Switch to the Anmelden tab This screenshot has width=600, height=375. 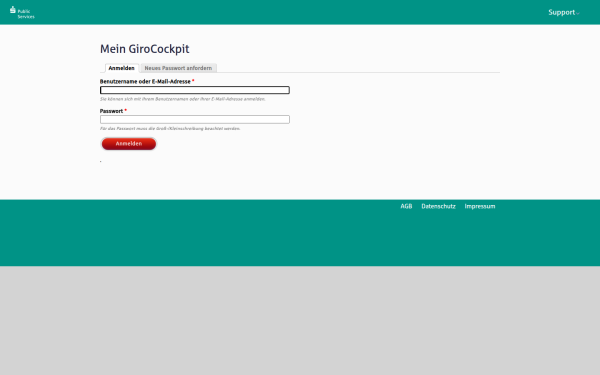click(122, 68)
